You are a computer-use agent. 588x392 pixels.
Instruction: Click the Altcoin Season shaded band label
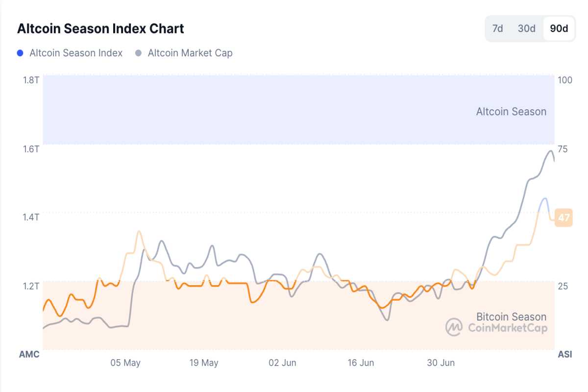coord(511,111)
